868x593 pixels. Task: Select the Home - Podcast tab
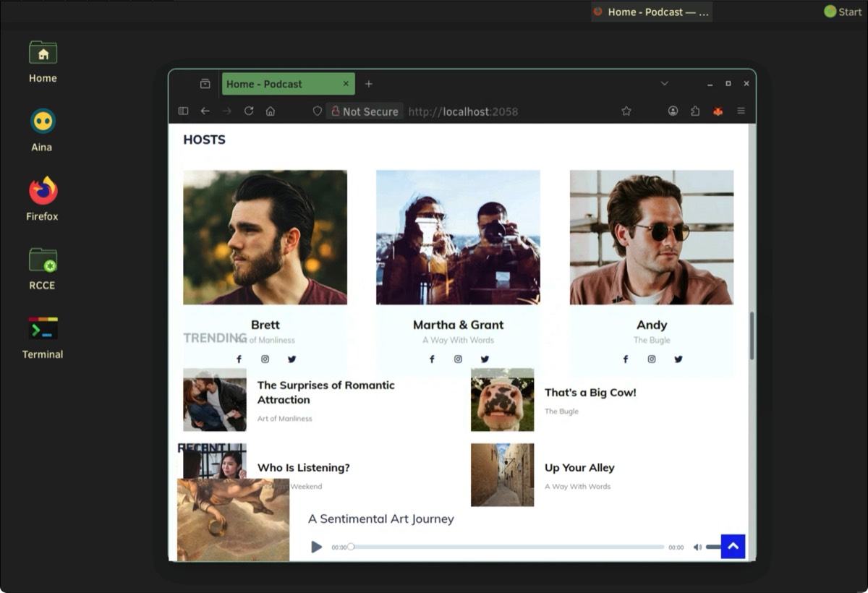pyautogui.click(x=282, y=84)
